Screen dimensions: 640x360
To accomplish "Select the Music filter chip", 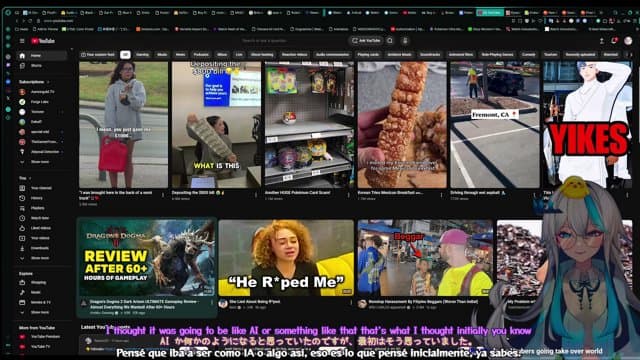I will (x=162, y=55).
